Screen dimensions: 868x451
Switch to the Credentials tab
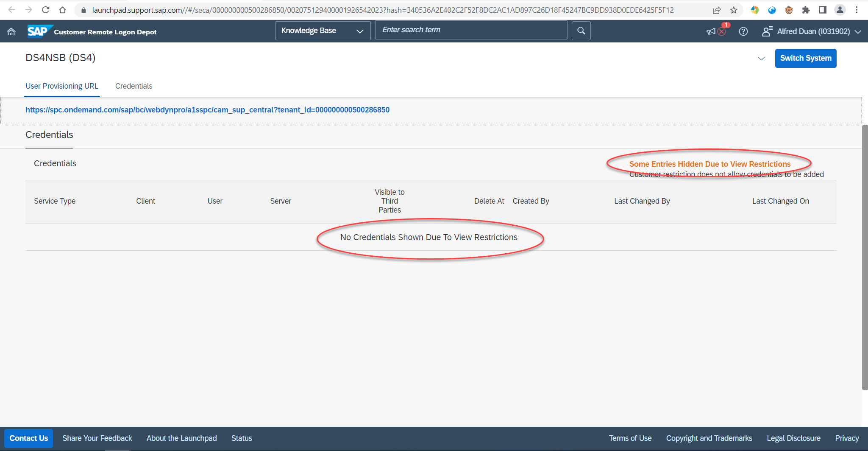(134, 86)
